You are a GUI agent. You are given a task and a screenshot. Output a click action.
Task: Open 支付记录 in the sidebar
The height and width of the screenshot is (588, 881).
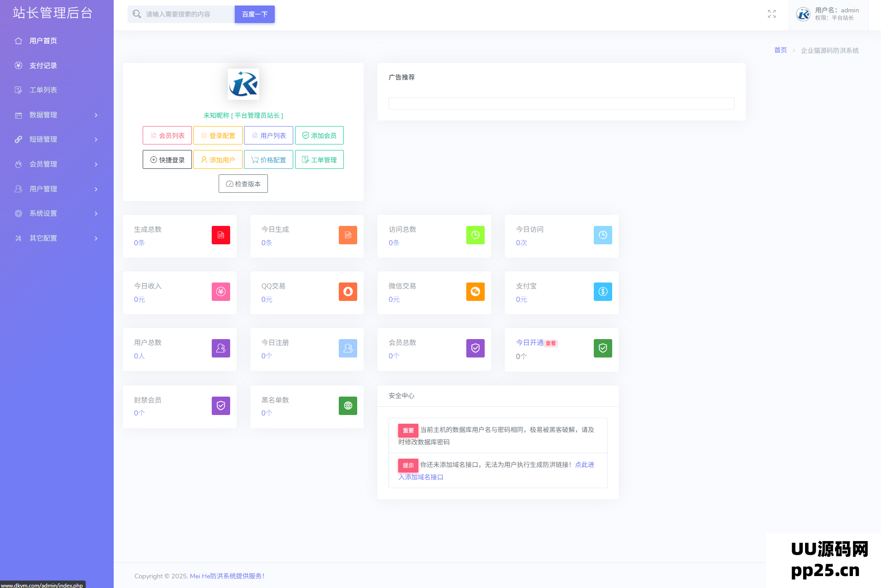(43, 66)
